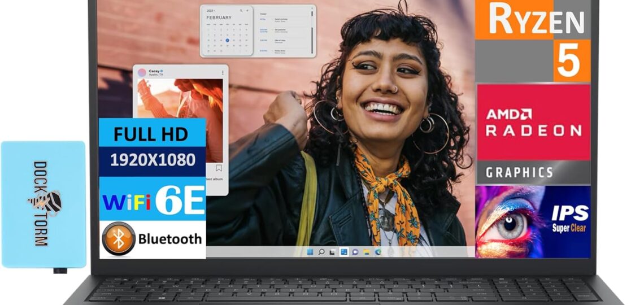Click the Cacey username in the post
This screenshot has height=305, width=644.
pos(155,71)
